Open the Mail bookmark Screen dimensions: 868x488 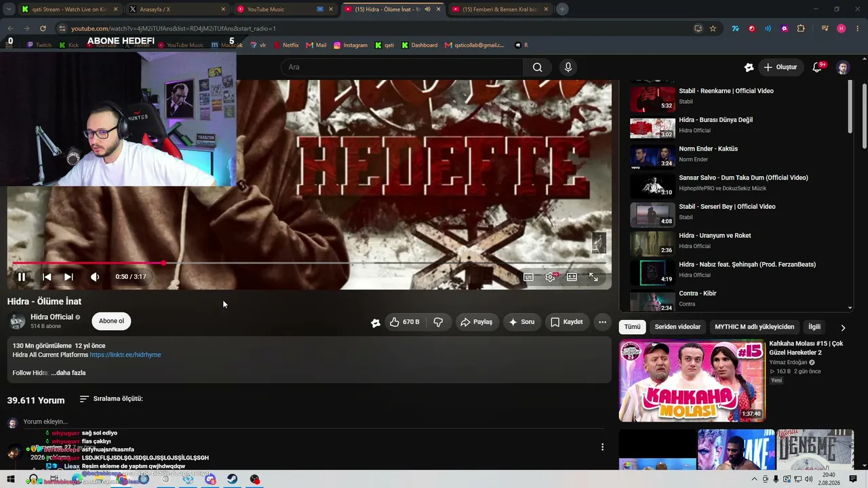pos(316,45)
